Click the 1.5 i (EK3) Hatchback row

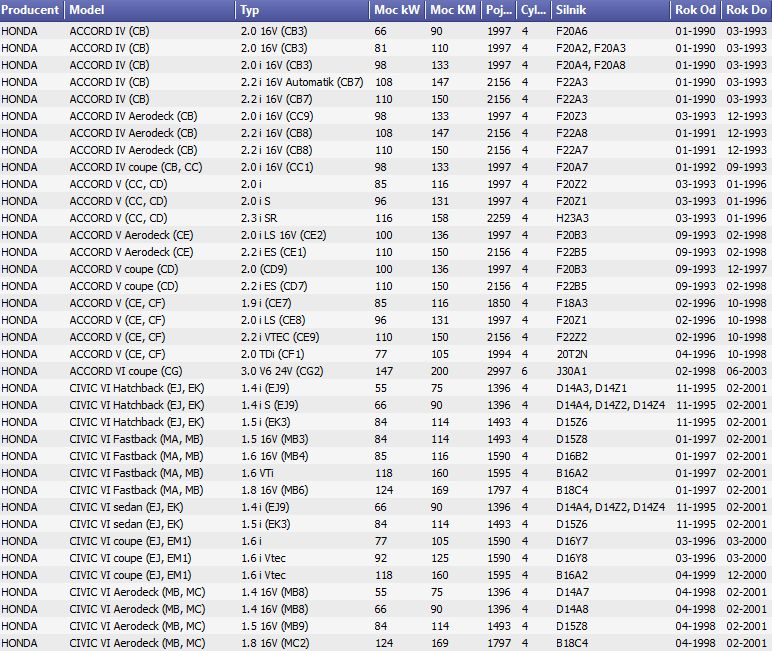pyautogui.click(x=386, y=422)
